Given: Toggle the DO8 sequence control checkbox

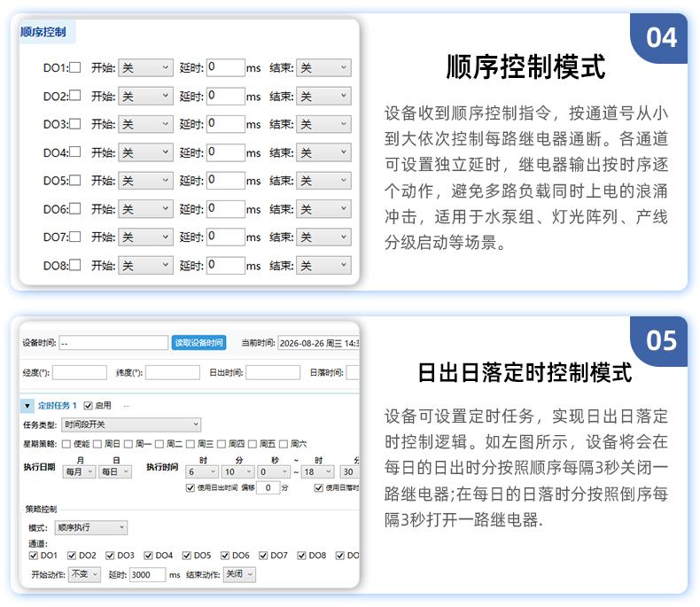Looking at the screenshot, I should pyautogui.click(x=75, y=265).
